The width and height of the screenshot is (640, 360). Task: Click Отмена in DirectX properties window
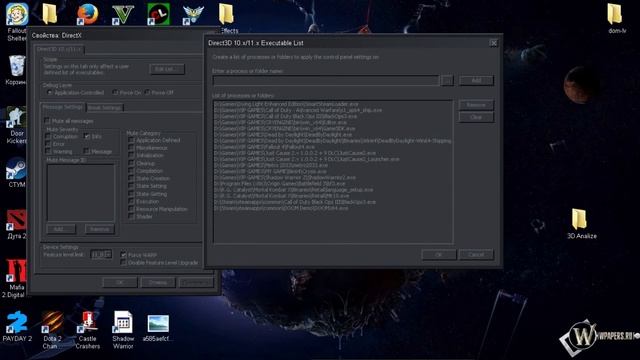coord(158,282)
